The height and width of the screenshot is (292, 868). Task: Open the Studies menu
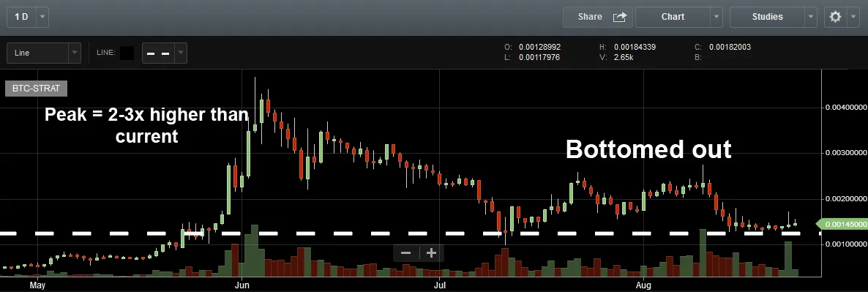tap(767, 17)
